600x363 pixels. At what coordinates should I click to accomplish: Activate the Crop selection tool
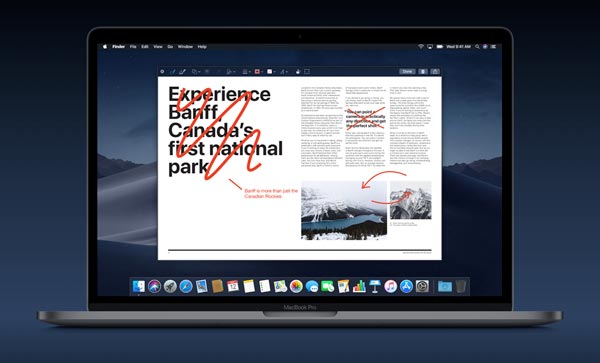[x=307, y=72]
